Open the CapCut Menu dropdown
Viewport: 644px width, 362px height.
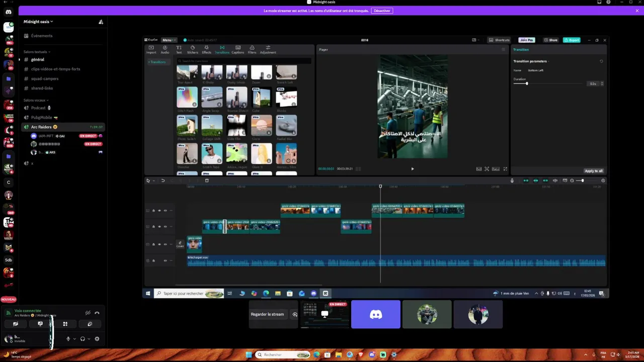pyautogui.click(x=169, y=40)
